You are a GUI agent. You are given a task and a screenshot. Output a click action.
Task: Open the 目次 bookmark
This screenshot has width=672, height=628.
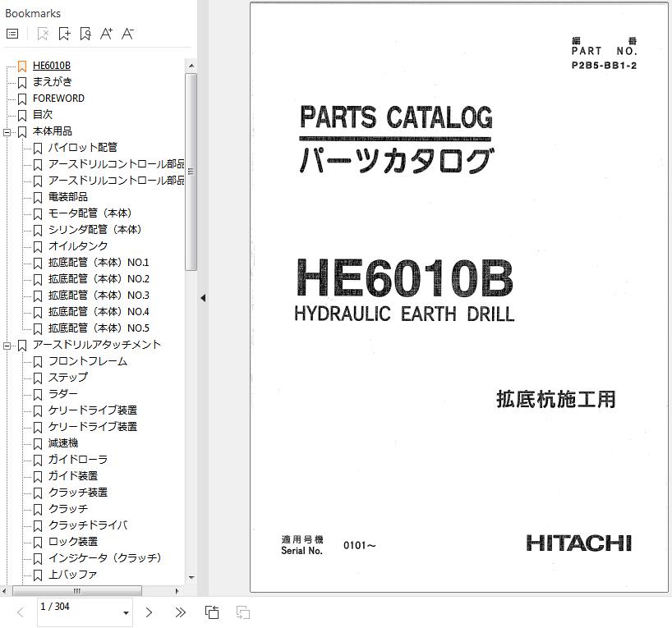[x=43, y=114]
